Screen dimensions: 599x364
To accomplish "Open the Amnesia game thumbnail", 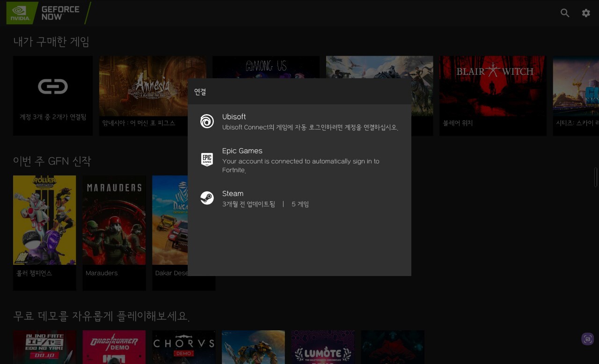I will click(153, 86).
